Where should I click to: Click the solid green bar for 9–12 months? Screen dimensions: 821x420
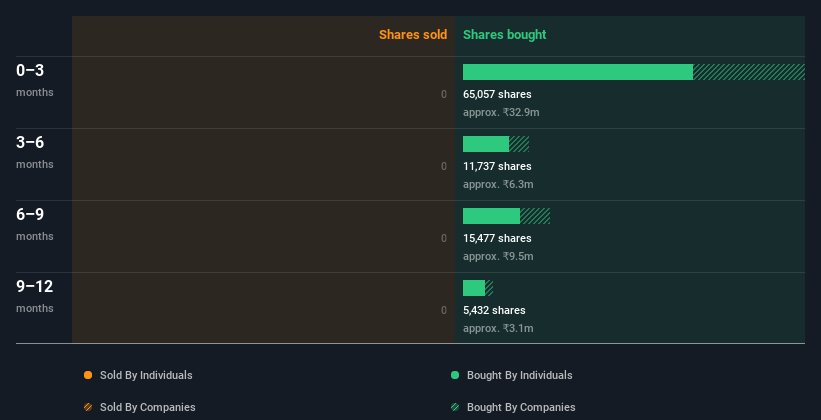(x=474, y=288)
